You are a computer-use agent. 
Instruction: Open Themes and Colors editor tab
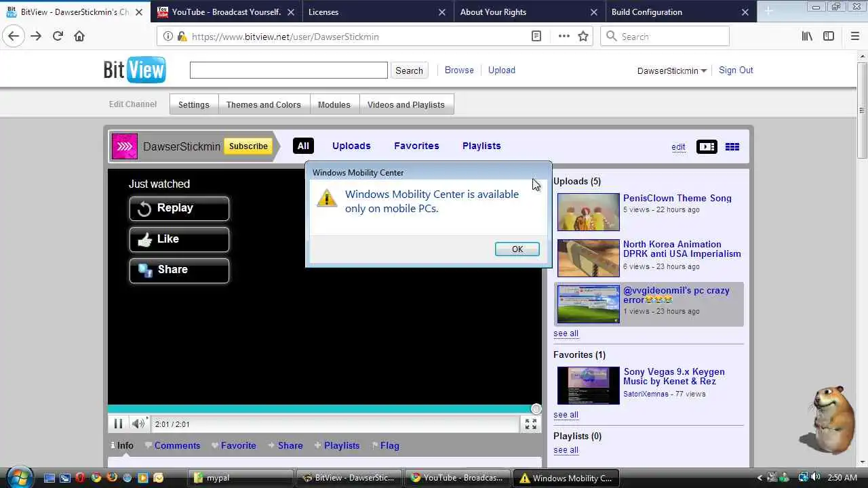(264, 104)
